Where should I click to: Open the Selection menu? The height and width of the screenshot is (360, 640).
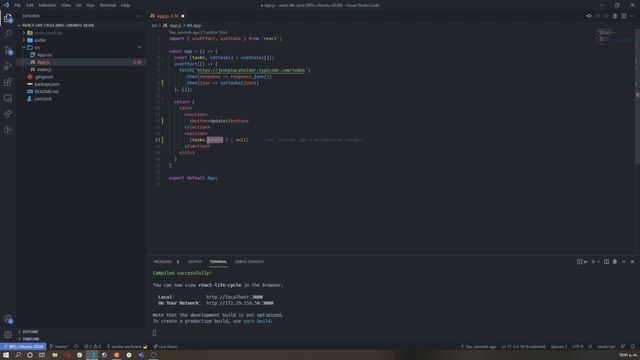(x=47, y=5)
